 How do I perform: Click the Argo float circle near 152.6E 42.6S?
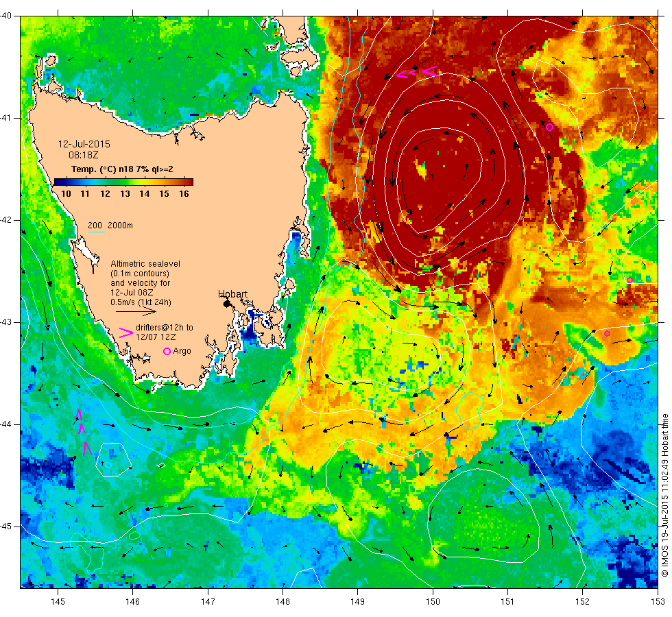click(x=629, y=280)
